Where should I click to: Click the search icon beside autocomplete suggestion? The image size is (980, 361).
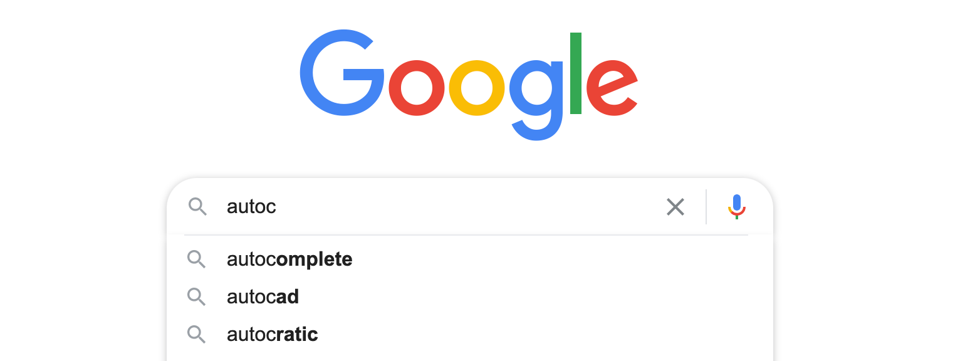(197, 259)
